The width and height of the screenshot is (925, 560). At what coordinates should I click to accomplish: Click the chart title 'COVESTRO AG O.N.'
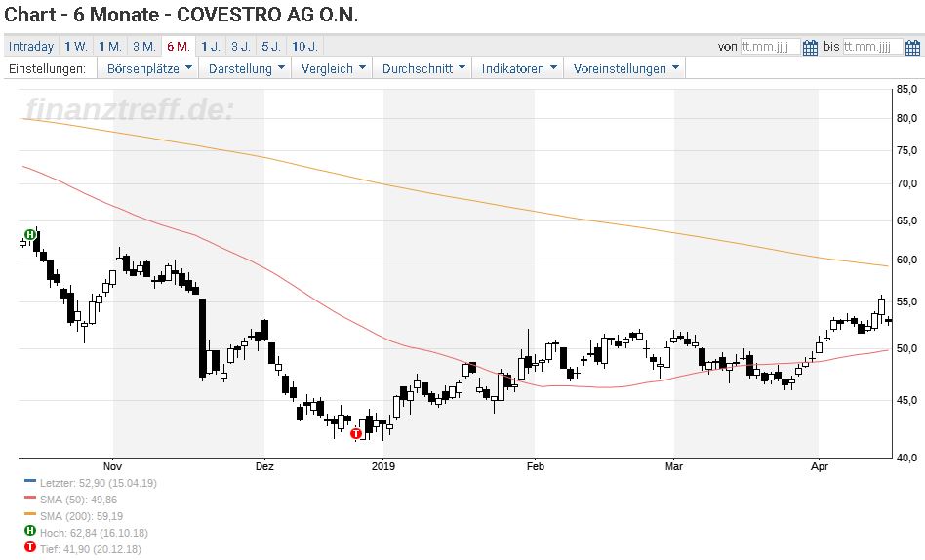tap(267, 15)
